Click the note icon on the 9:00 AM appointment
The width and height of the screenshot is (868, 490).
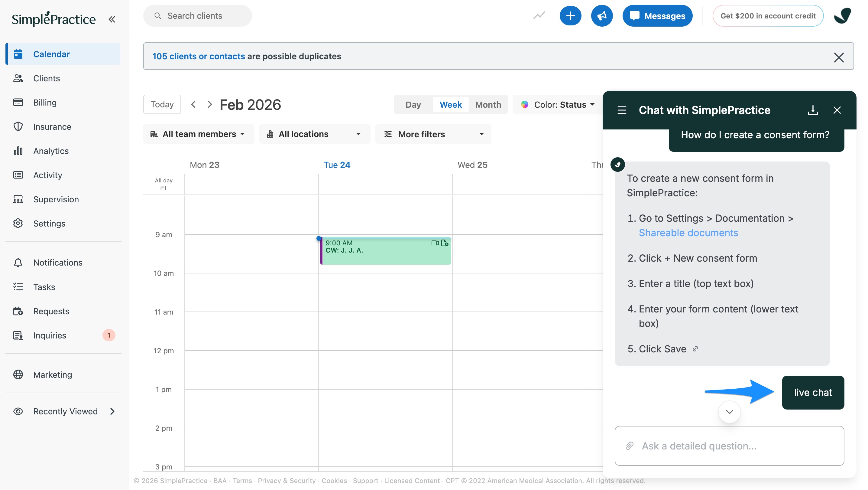[445, 243]
